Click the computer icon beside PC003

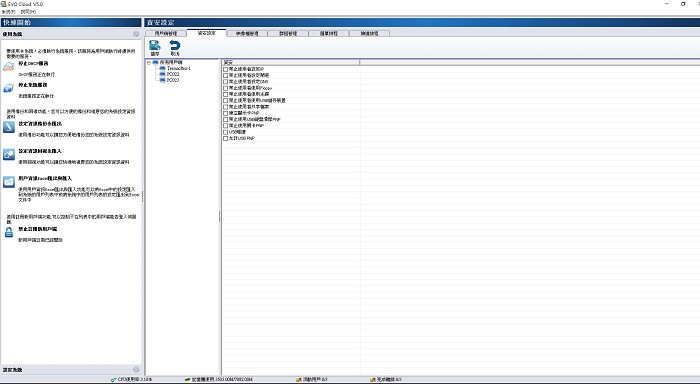pos(162,80)
